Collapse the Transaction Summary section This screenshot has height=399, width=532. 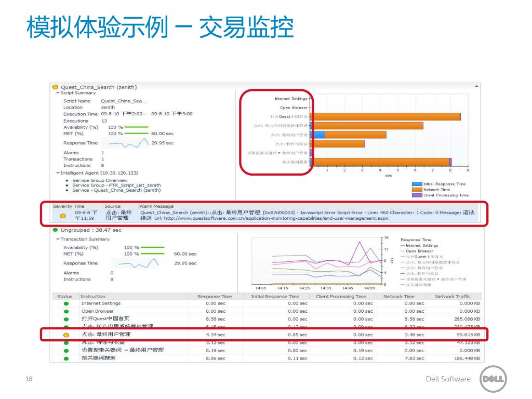58,240
